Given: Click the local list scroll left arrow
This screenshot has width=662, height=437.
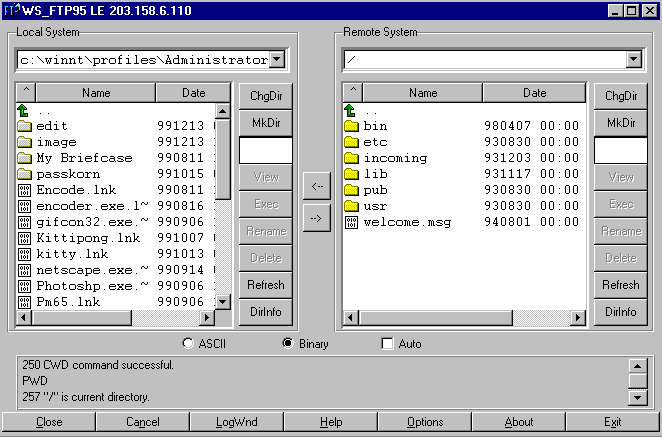Looking at the screenshot, I should [x=24, y=317].
